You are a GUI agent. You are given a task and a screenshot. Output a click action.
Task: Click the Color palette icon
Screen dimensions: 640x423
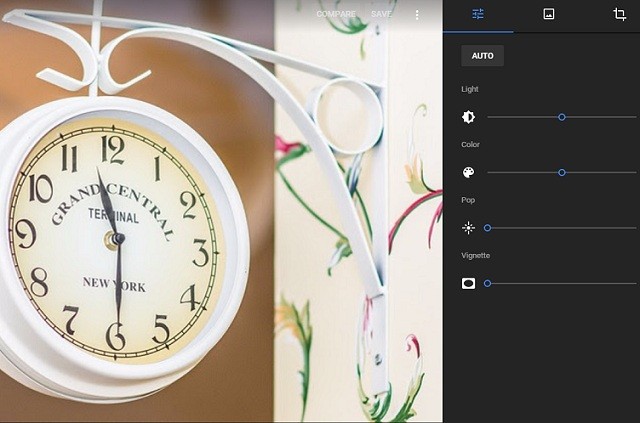click(468, 172)
